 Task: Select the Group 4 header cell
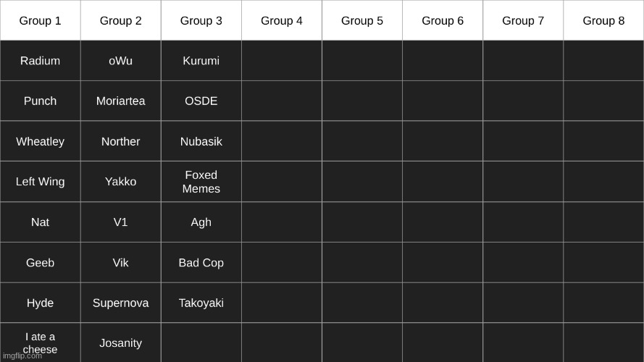click(x=282, y=20)
